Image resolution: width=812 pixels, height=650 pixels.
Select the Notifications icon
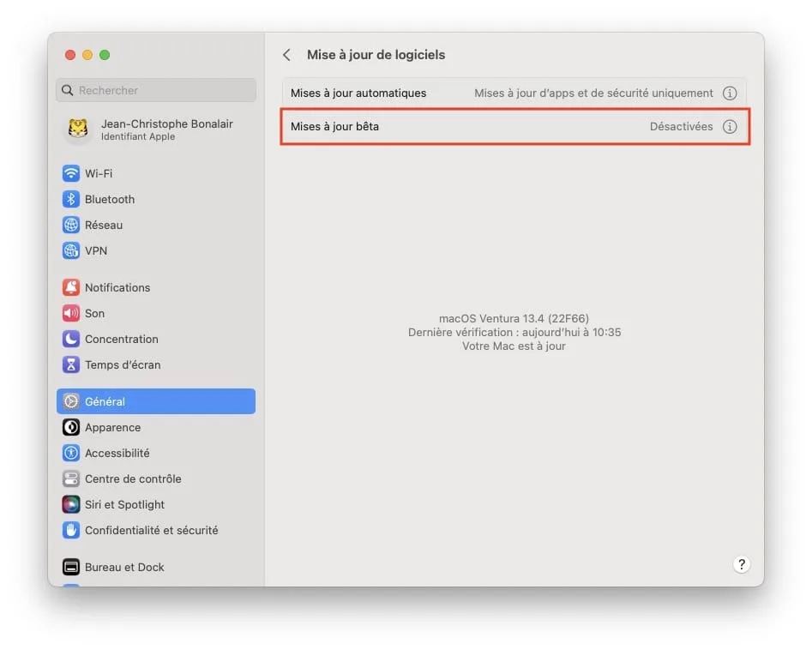[70, 287]
